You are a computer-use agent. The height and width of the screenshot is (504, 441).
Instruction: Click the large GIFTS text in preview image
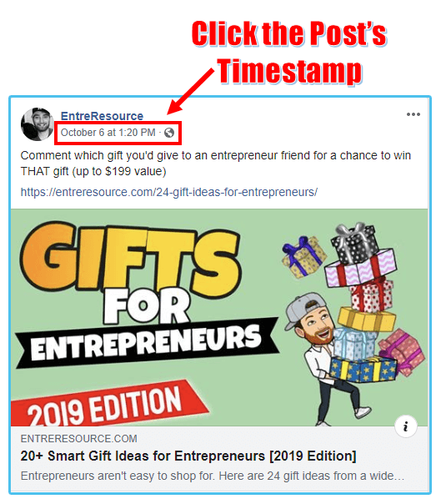tap(130, 260)
